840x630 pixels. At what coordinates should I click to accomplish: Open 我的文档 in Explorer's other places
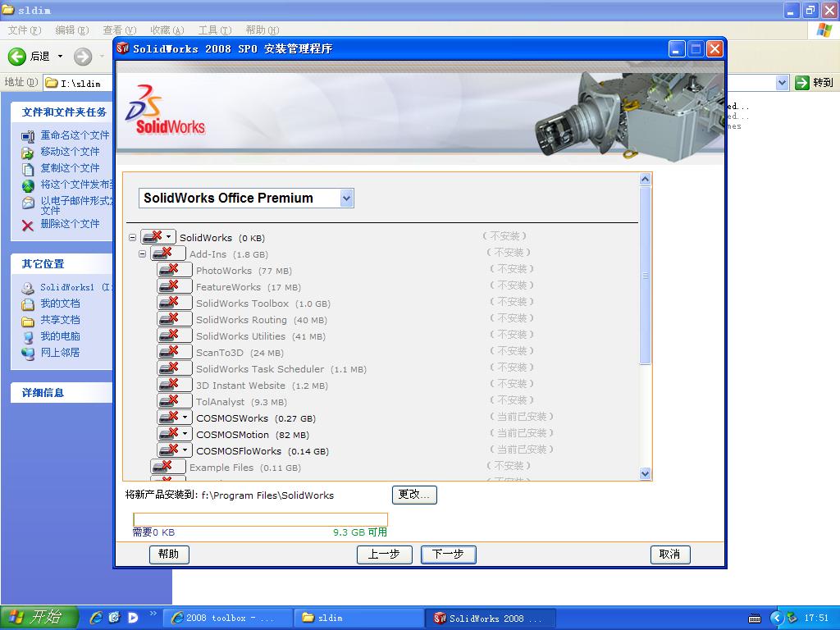[x=60, y=304]
